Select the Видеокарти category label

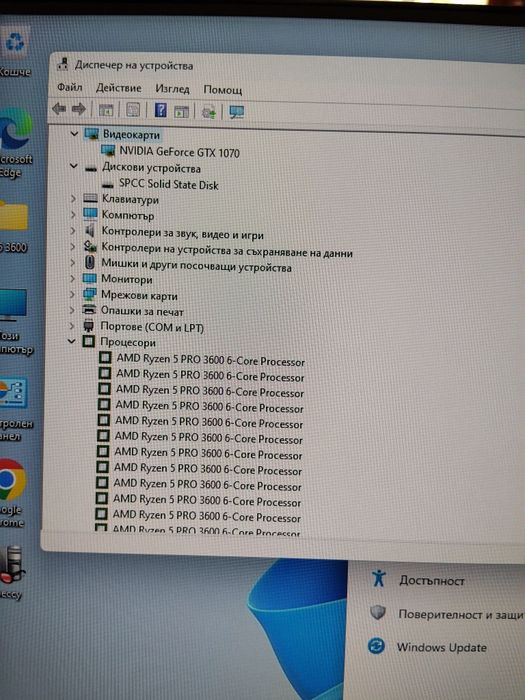click(131, 134)
